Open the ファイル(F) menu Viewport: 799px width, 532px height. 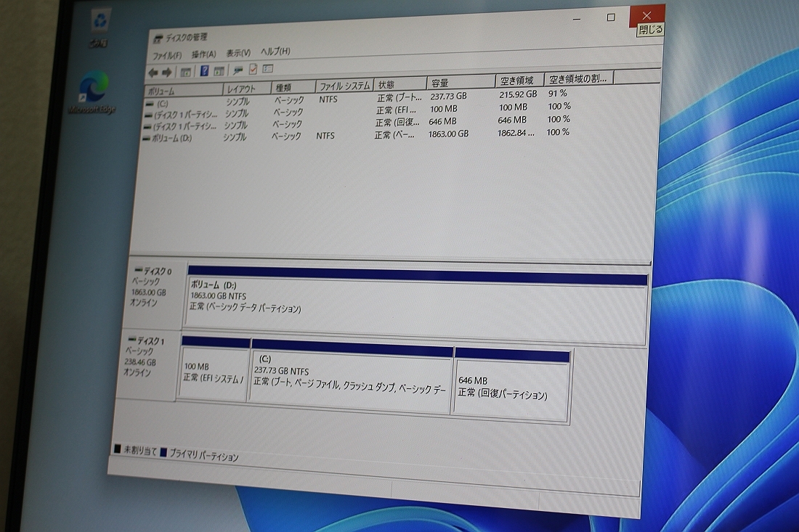click(167, 55)
